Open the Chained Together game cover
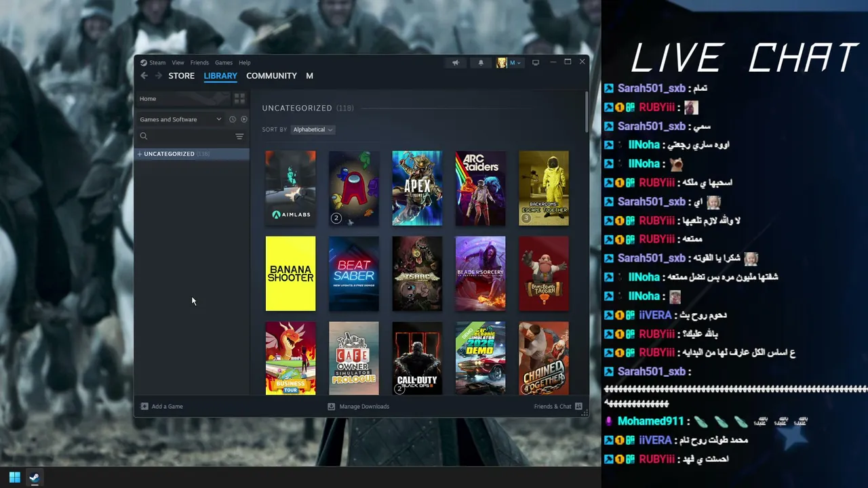This screenshot has width=868, height=488. tap(544, 358)
